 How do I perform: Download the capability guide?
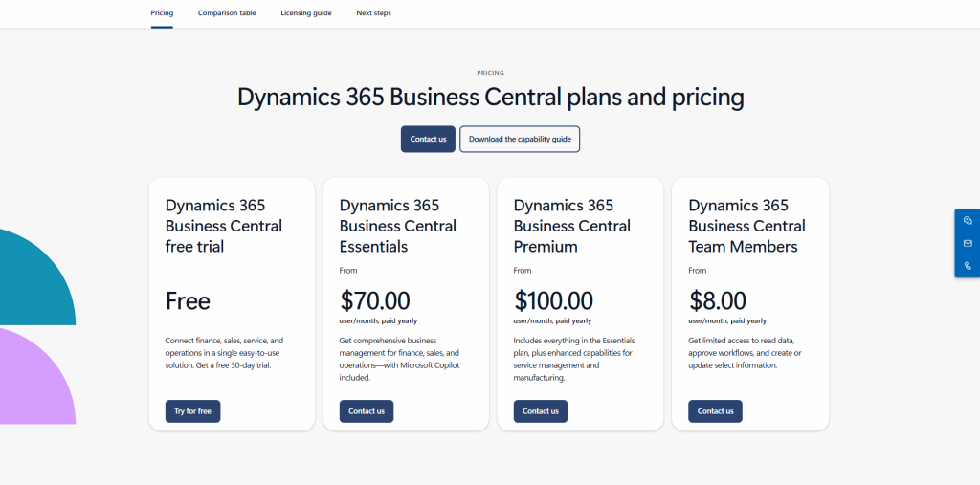520,140
